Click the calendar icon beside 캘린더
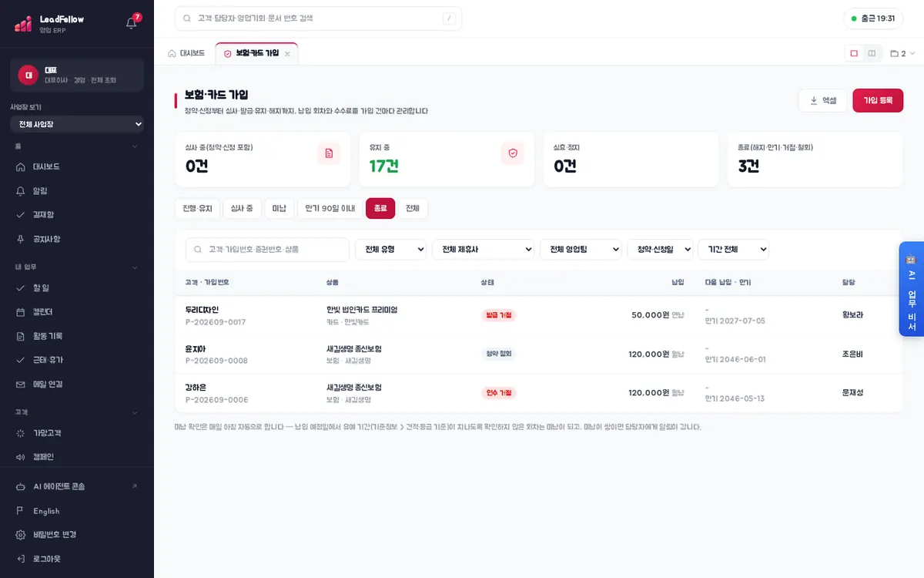 (x=21, y=312)
